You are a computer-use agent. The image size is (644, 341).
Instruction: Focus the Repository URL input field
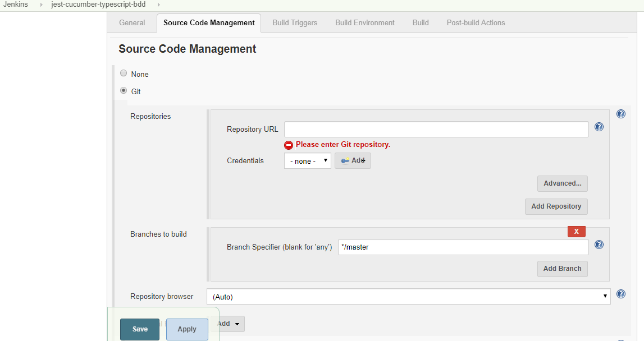436,130
